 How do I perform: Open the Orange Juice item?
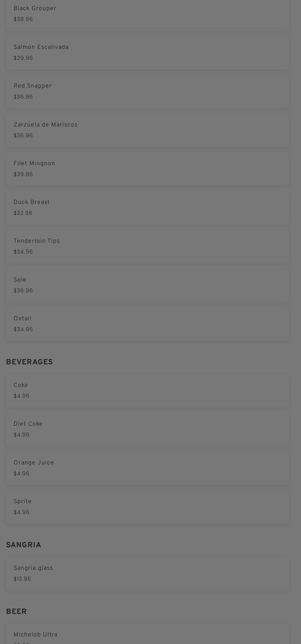click(147, 468)
